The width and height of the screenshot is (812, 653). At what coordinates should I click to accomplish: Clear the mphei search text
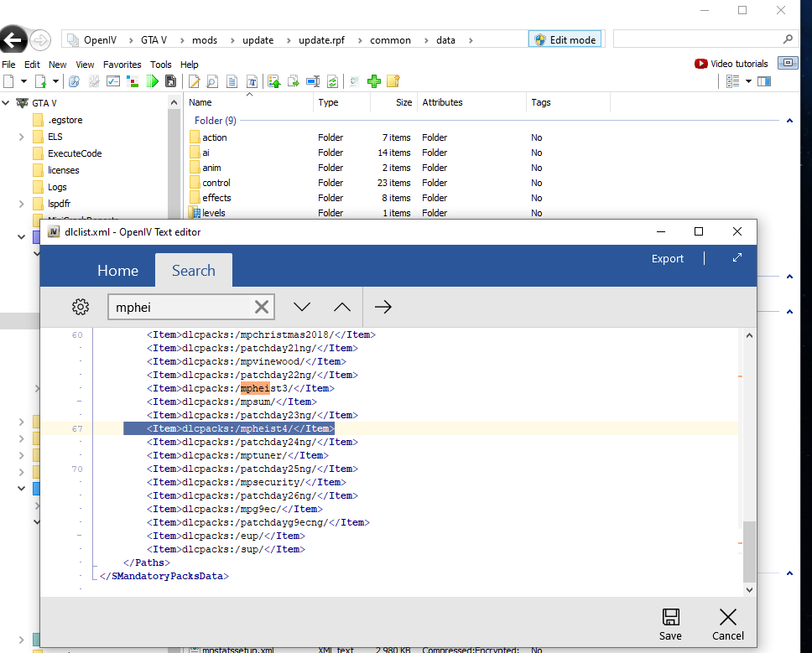pyautogui.click(x=262, y=307)
